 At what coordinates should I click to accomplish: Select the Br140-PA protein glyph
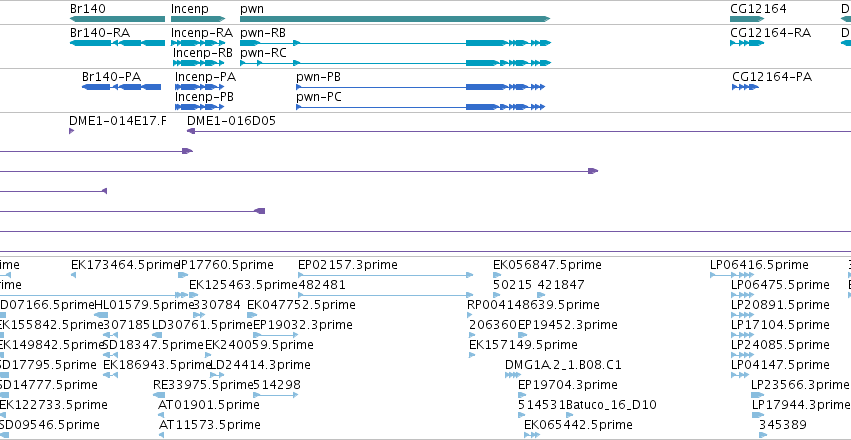[122, 87]
